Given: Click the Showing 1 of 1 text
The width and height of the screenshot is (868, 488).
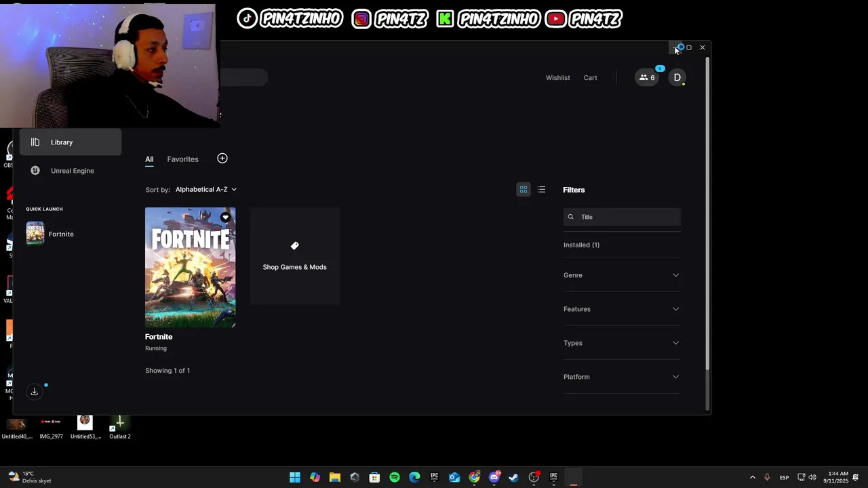Looking at the screenshot, I should [167, 371].
